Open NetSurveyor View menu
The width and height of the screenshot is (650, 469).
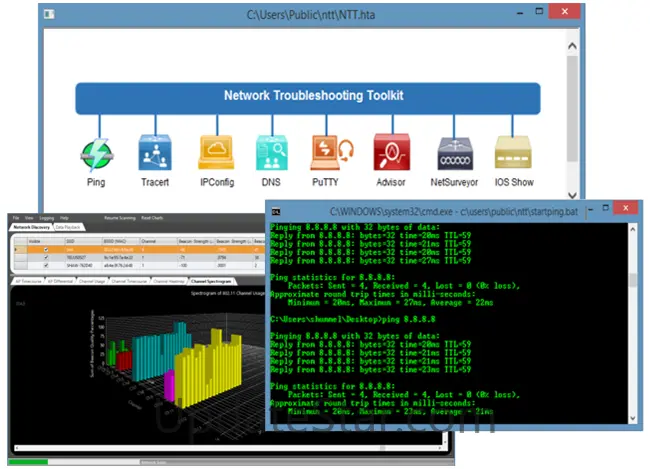click(29, 218)
